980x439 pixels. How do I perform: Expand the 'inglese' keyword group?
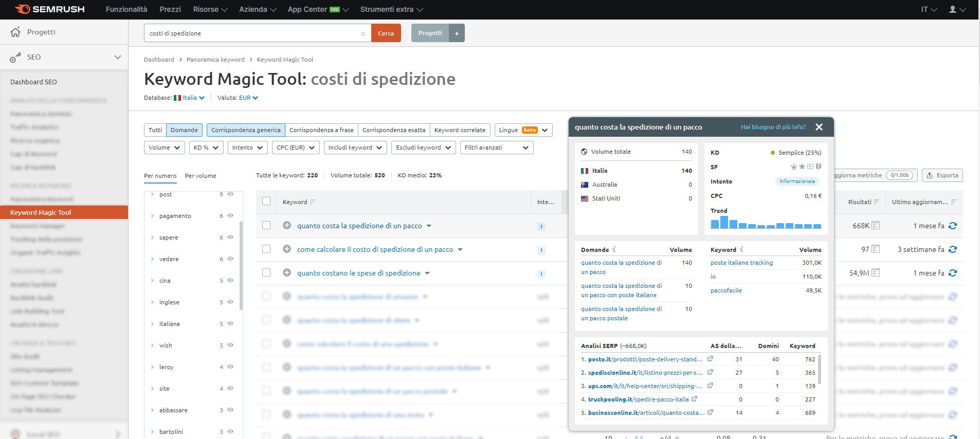click(152, 302)
